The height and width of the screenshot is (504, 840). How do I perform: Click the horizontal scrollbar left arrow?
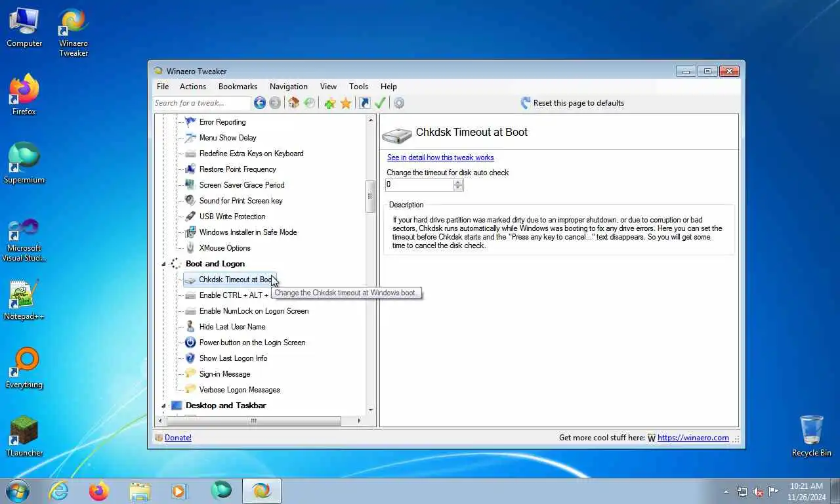[x=161, y=421]
